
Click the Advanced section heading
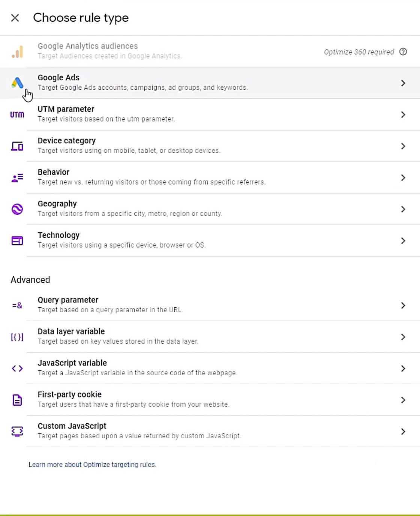[30, 280]
